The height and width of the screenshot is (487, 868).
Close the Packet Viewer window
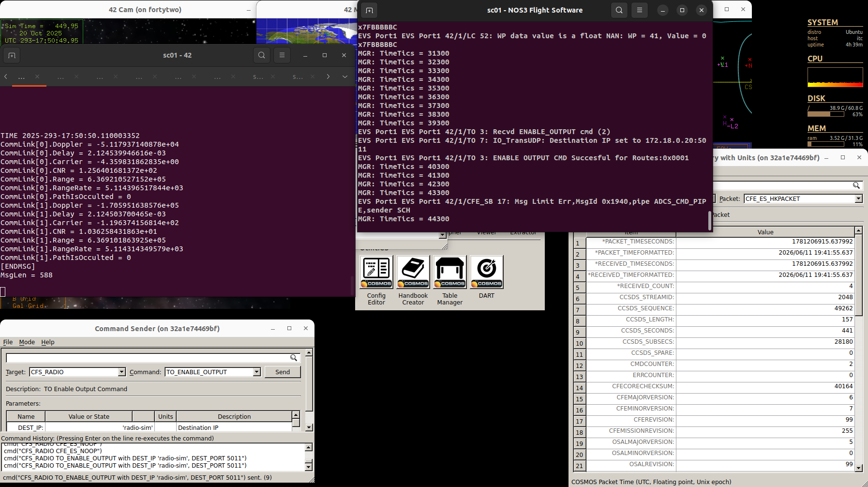(x=859, y=157)
